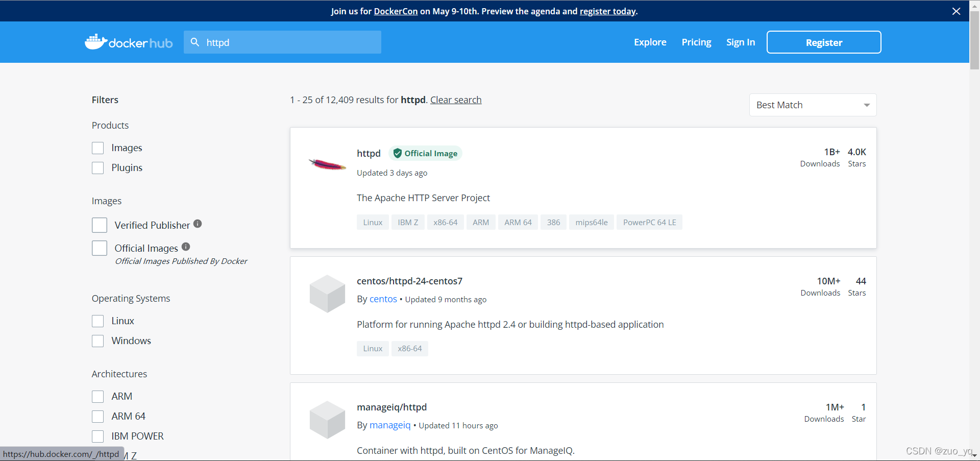Click the centos publisher link
The image size is (980, 461).
pos(383,299)
